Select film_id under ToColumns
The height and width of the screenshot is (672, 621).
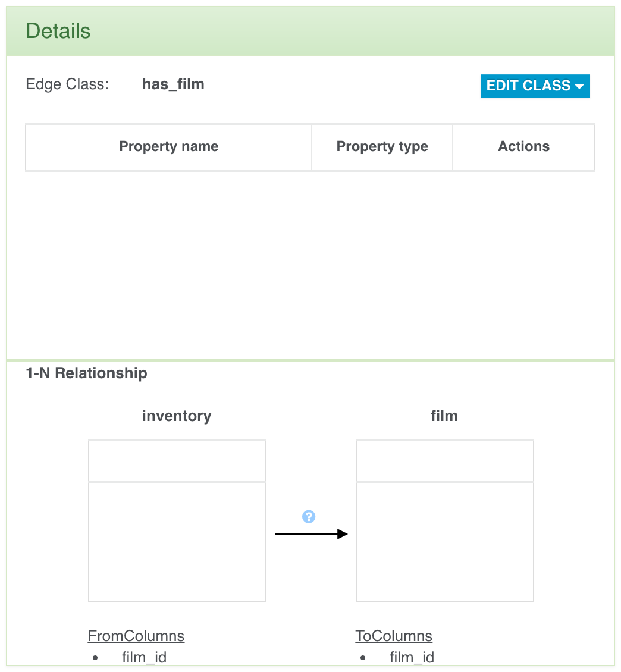[x=412, y=657]
